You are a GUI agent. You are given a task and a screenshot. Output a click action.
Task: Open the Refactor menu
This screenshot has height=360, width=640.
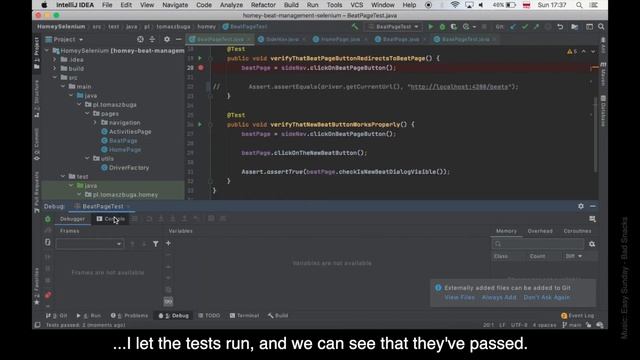[263, 5]
